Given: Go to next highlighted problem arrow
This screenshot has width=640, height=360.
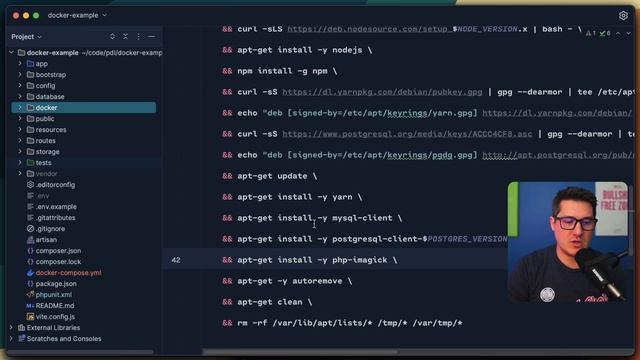Looking at the screenshot, I should (629, 33).
